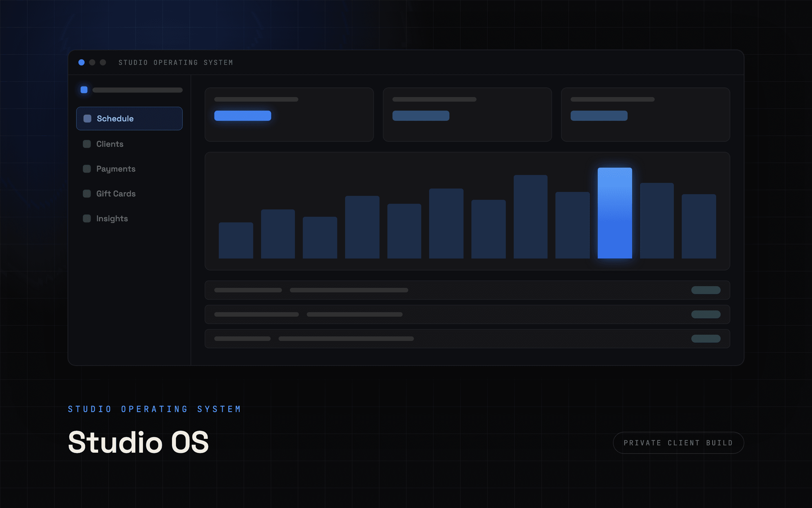Click the blue logo square above Schedule
Screen dimensions: 812x508
[x=84, y=90]
